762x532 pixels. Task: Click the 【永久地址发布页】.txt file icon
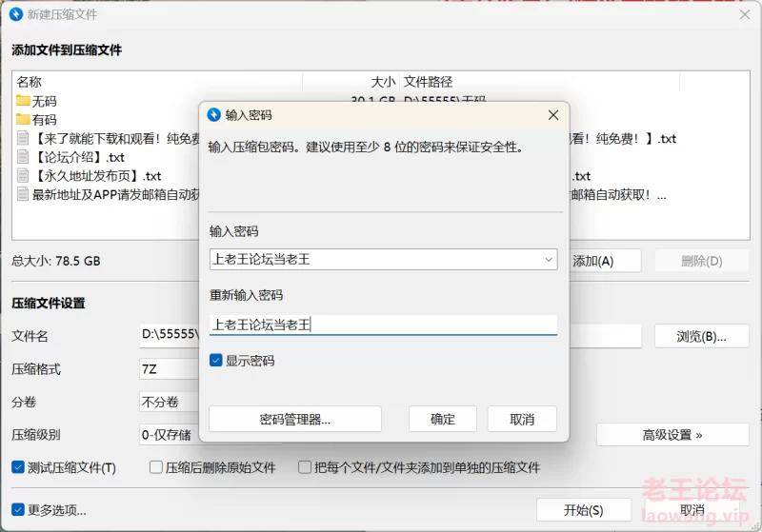[x=23, y=176]
